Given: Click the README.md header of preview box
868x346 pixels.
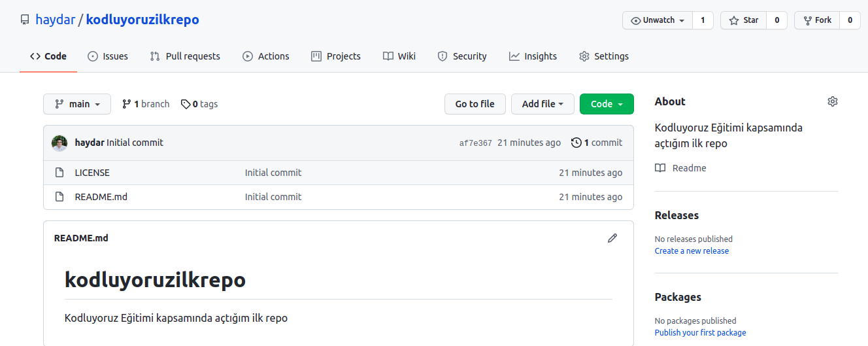Looking at the screenshot, I should coord(81,238).
